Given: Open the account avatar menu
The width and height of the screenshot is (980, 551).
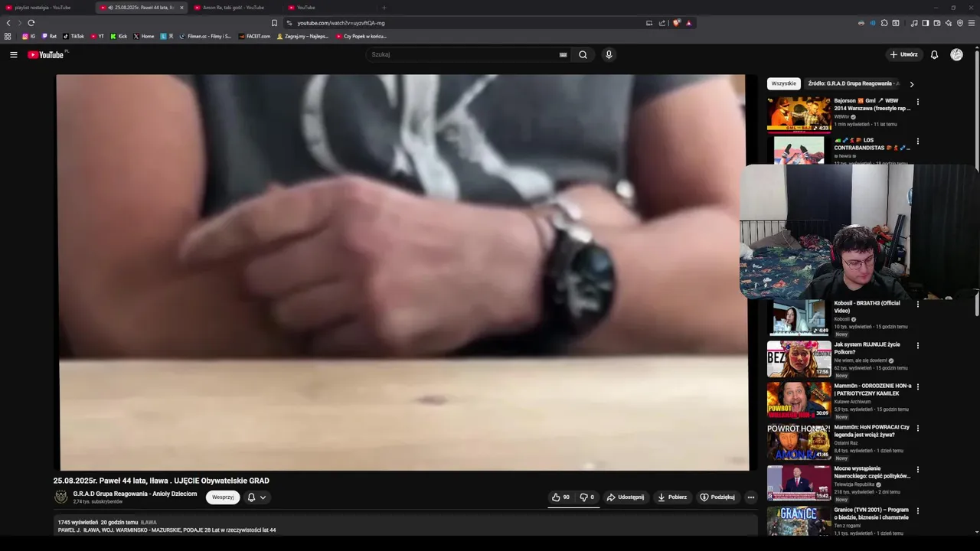Looking at the screenshot, I should 956,54.
